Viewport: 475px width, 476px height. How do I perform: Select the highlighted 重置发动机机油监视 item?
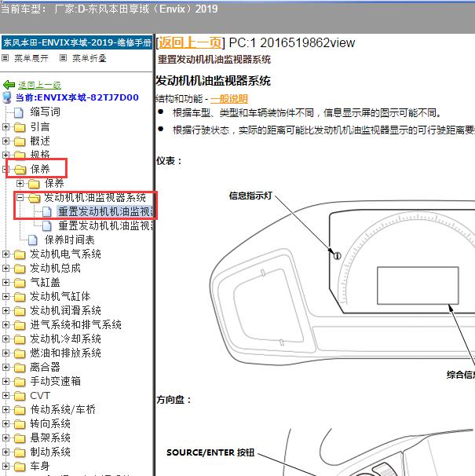[x=105, y=212]
